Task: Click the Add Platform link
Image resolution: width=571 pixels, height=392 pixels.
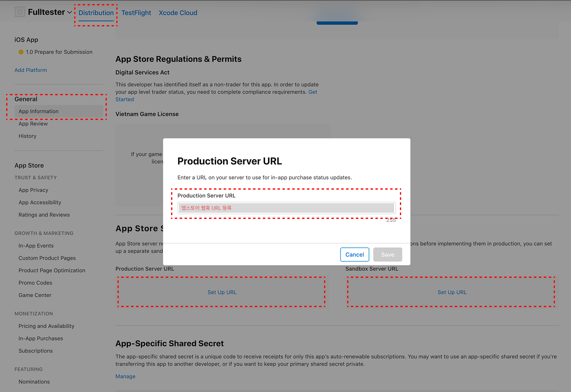Action: [x=31, y=70]
